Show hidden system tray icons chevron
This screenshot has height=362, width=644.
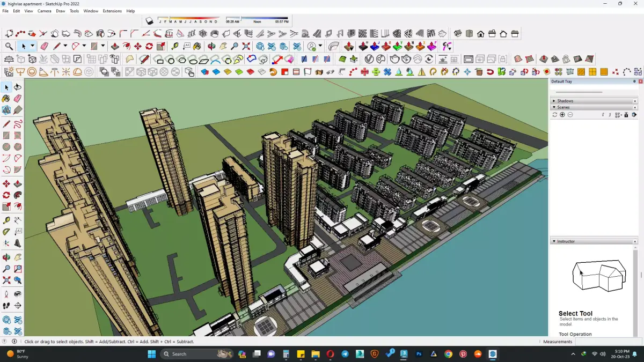[x=573, y=354]
